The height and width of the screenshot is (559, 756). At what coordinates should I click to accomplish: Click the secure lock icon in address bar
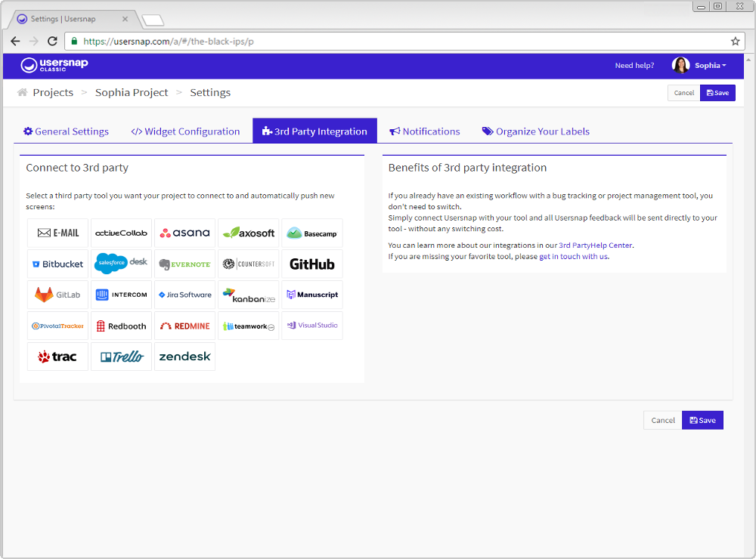(x=74, y=42)
